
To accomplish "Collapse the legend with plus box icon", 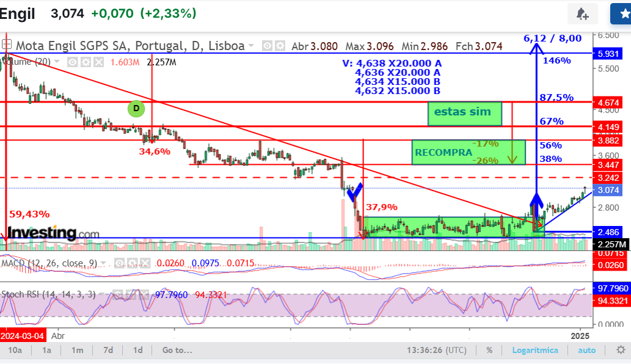I will coord(6,44).
